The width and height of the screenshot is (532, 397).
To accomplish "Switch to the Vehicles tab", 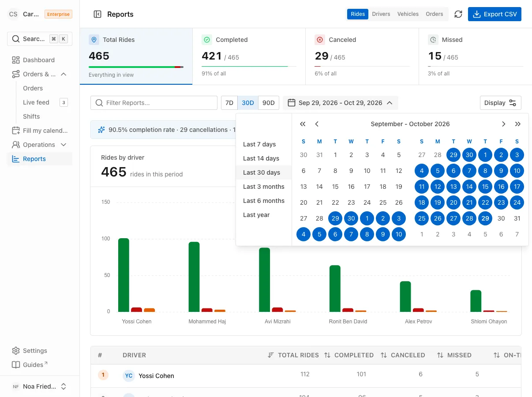I will [408, 14].
